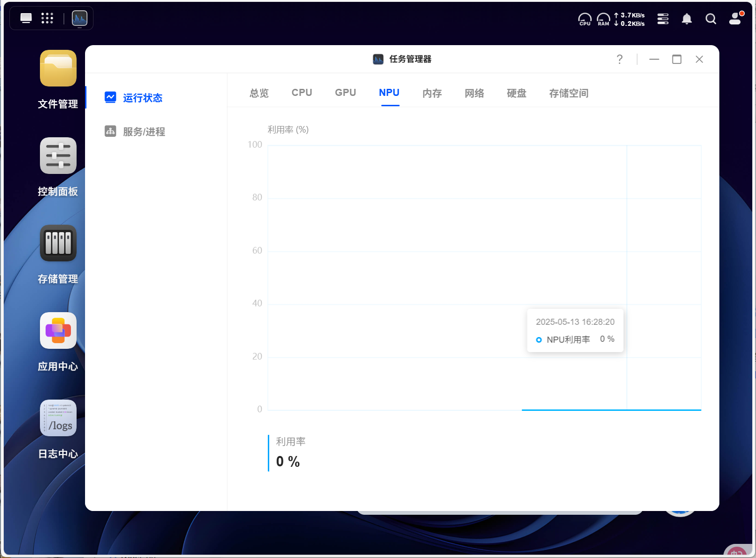Click task manager icon in title bar

point(378,59)
